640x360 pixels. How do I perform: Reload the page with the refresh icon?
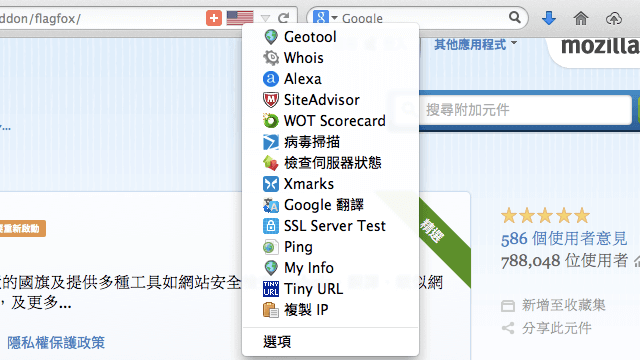click(x=284, y=18)
